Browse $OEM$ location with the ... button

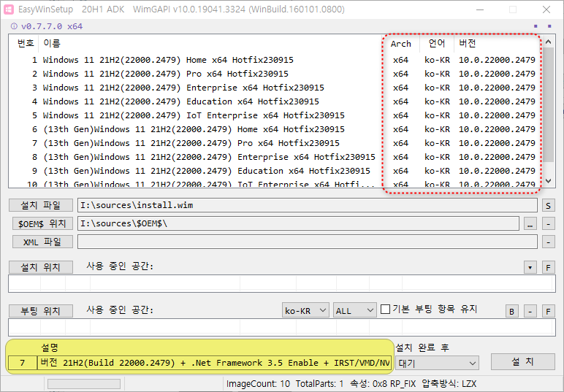(x=530, y=224)
